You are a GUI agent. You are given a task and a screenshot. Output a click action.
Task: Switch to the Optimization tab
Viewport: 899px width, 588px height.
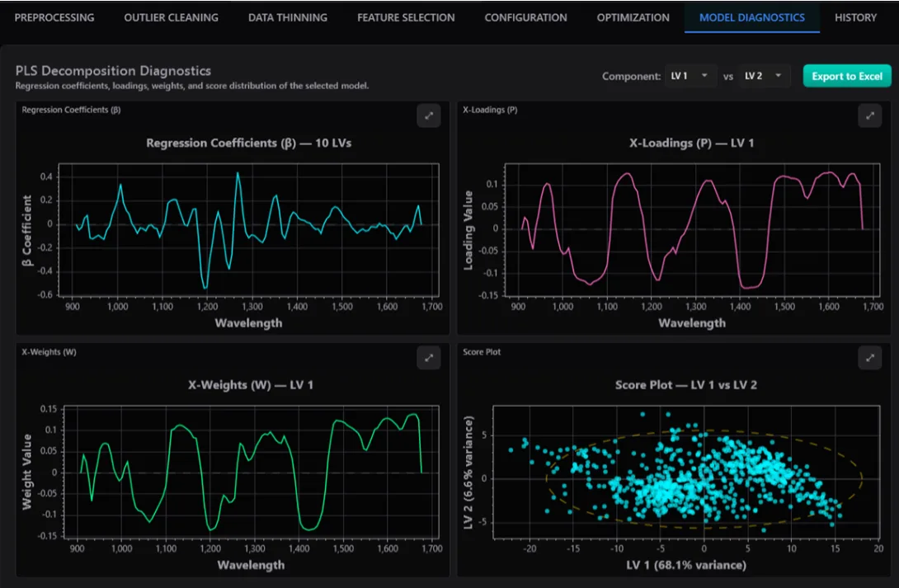point(633,18)
